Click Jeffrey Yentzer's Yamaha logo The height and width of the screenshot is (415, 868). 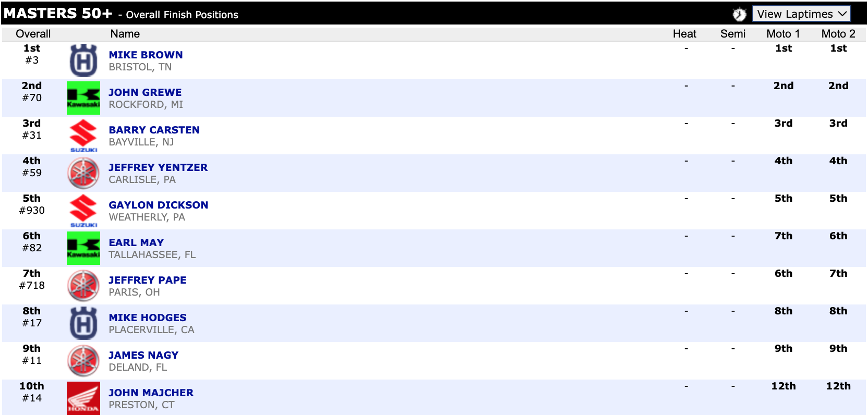coord(83,173)
